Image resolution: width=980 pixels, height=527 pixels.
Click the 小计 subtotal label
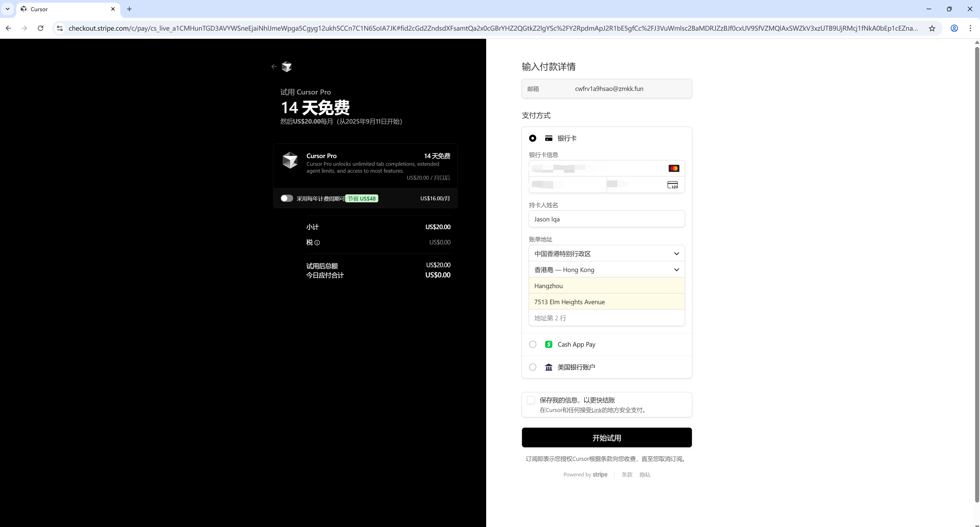pyautogui.click(x=312, y=227)
